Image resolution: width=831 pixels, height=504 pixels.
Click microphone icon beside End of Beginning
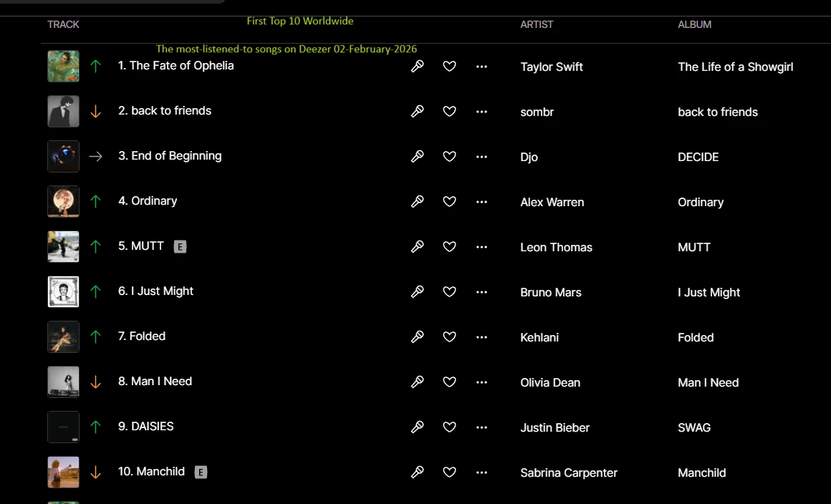[418, 157]
